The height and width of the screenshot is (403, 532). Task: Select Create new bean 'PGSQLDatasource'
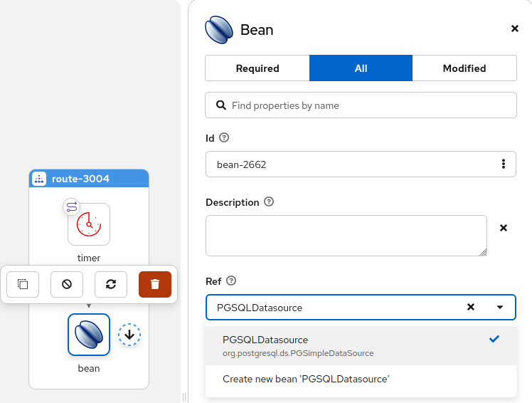pos(306,379)
